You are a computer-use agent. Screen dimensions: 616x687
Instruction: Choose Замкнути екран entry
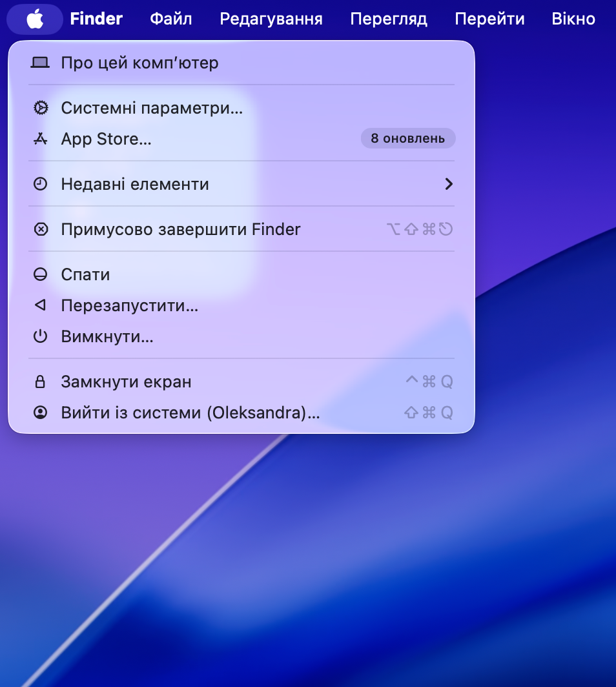(241, 382)
